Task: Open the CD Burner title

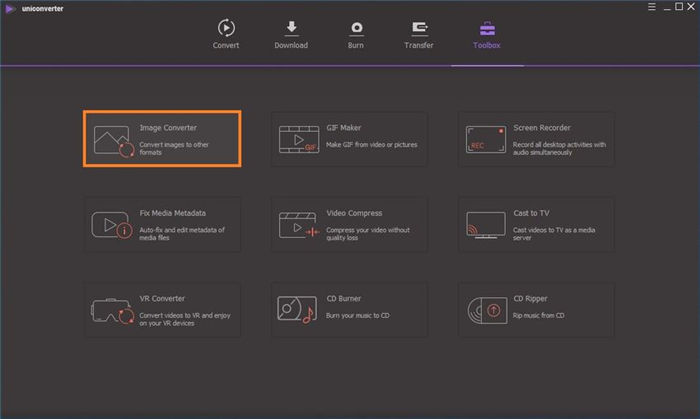Action: click(x=344, y=298)
